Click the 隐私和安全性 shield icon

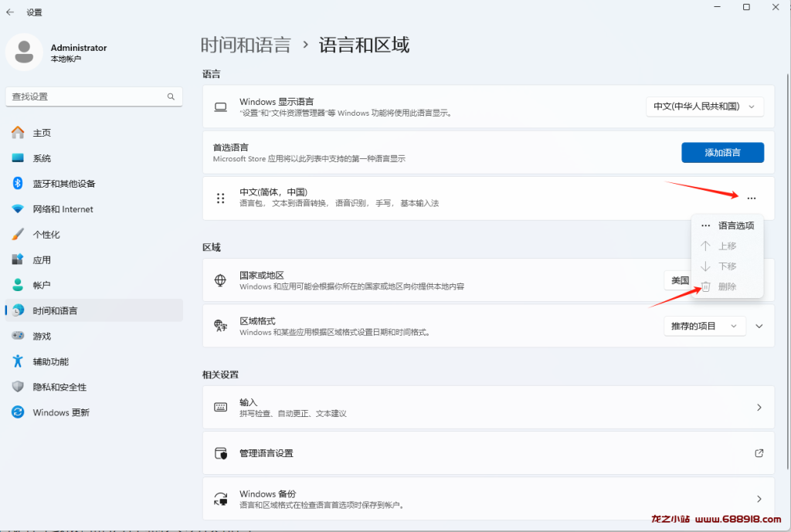(18, 387)
